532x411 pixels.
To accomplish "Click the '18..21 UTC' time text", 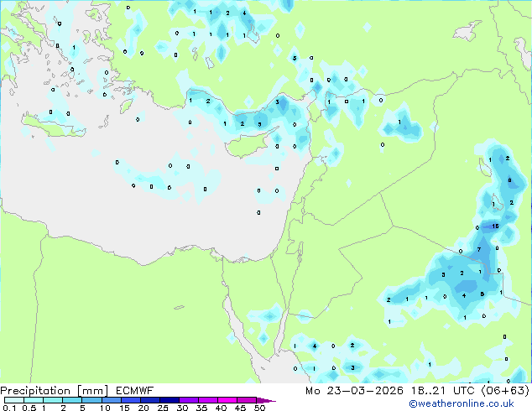I will point(443,391).
